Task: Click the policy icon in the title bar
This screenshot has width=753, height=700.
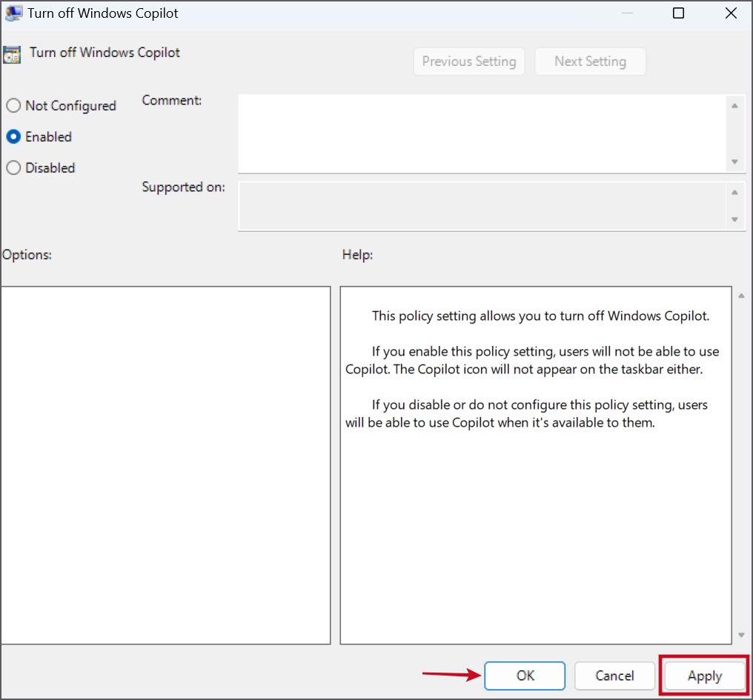Action: coord(13,13)
